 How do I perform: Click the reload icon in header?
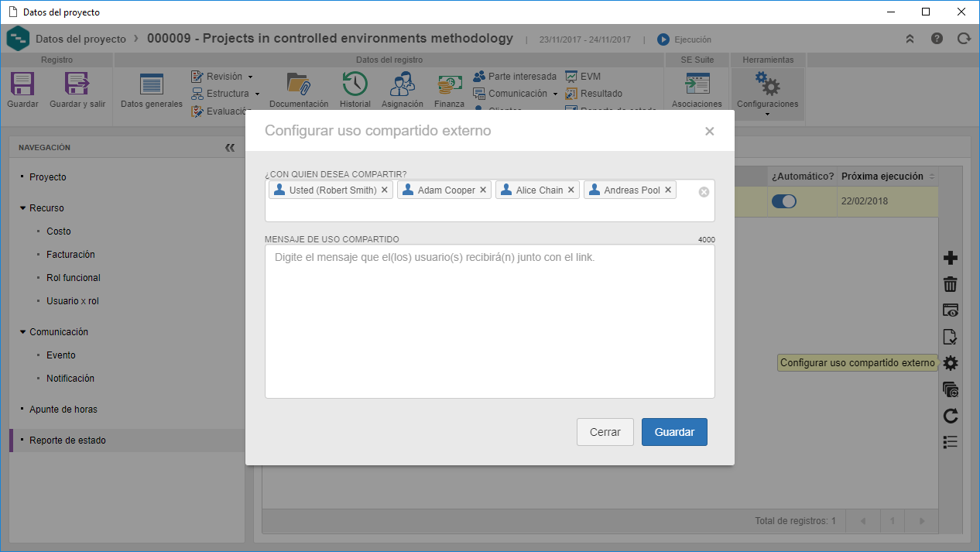point(964,39)
